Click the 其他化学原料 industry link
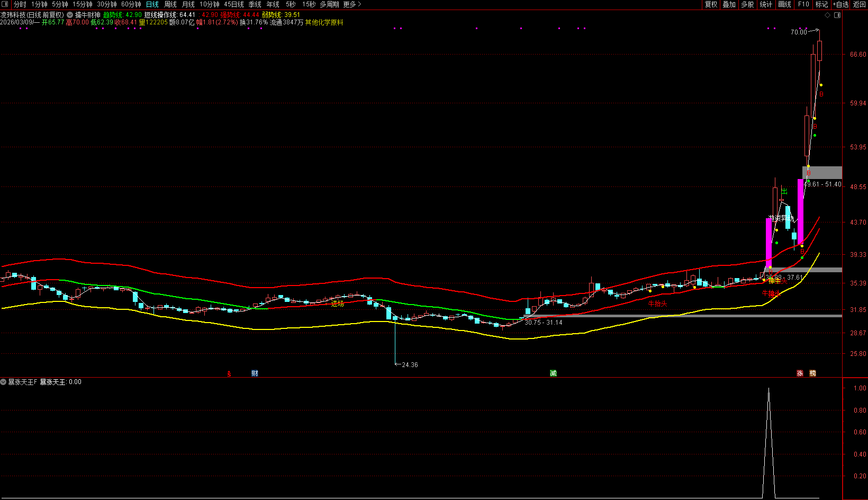Viewport: 868px width, 500px height. [x=324, y=23]
